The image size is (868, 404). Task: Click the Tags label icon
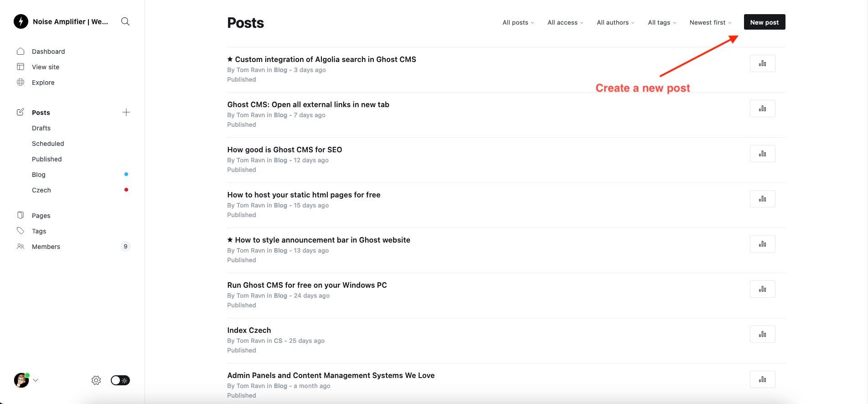click(x=21, y=231)
